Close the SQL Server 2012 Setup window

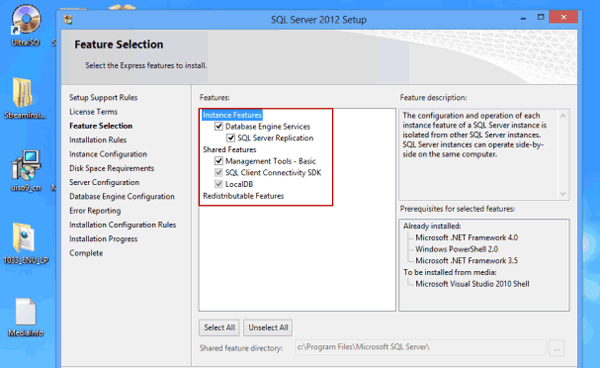tap(563, 17)
